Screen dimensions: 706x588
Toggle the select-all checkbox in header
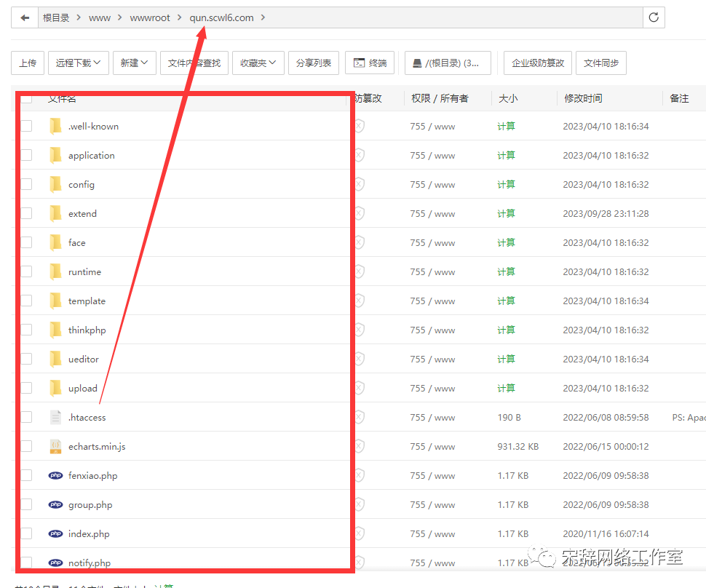click(x=26, y=99)
